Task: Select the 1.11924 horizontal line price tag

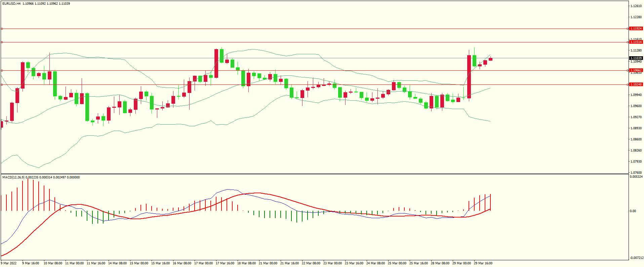Action: click(636, 29)
